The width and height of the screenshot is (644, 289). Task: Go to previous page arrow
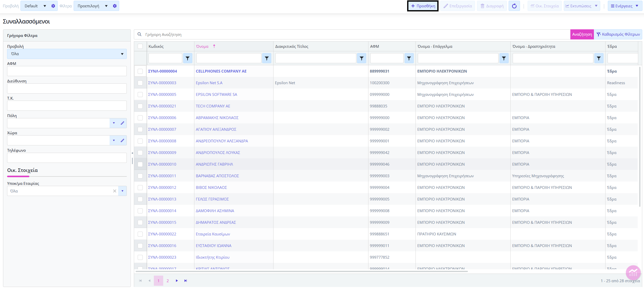(x=149, y=281)
